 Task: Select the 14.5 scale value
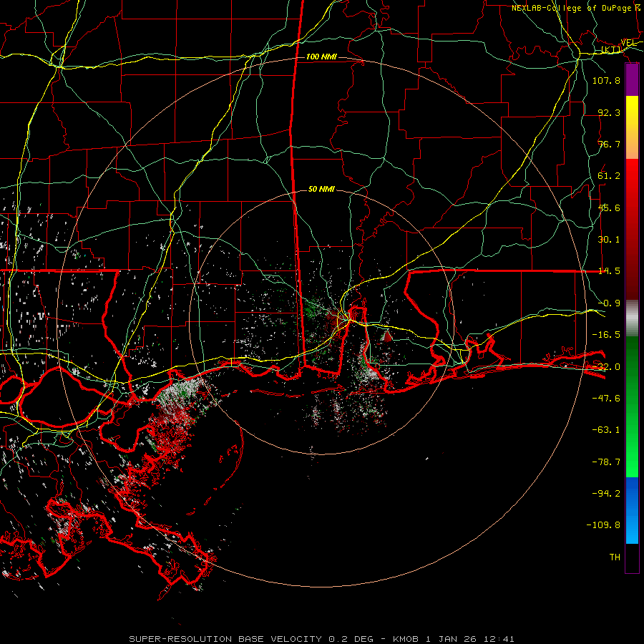click(609, 271)
